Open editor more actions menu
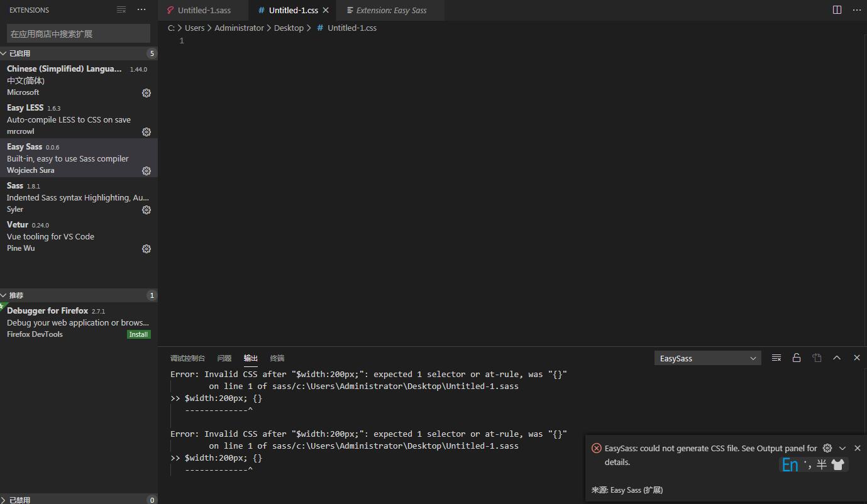867x504 pixels. 856,10
